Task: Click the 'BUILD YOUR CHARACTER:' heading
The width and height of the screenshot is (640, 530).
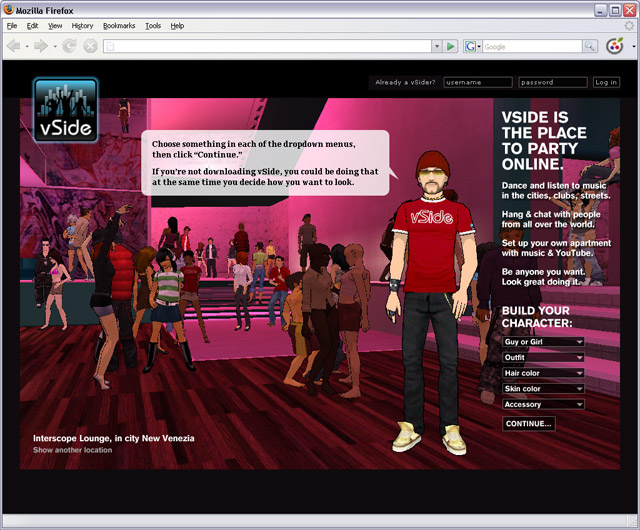Action: [x=537, y=317]
